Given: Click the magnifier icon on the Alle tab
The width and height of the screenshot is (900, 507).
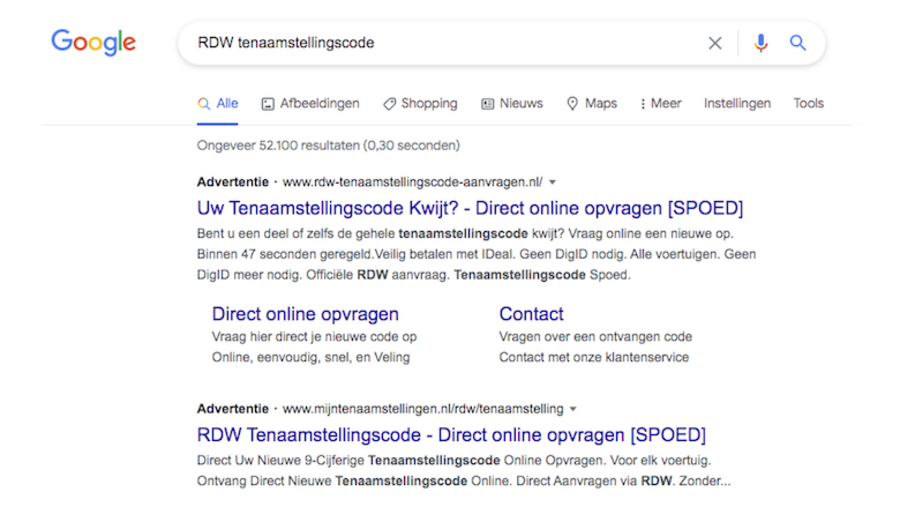Looking at the screenshot, I should pos(204,104).
